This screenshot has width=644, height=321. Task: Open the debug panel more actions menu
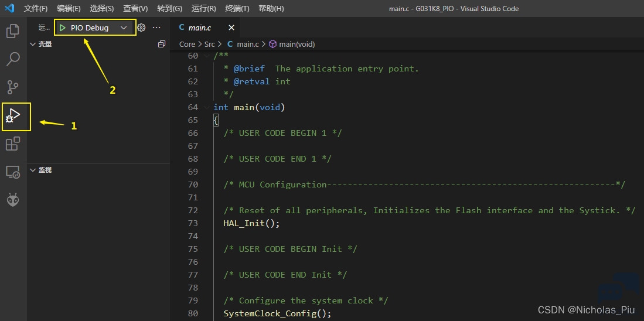tap(156, 28)
